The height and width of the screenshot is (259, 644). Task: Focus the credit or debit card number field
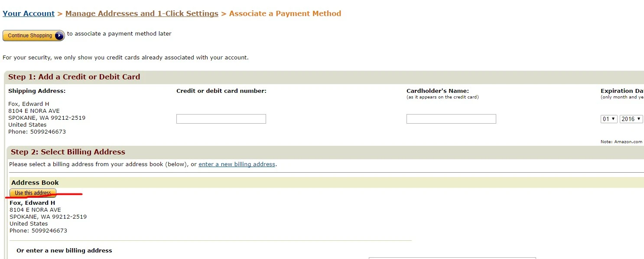coord(221,119)
